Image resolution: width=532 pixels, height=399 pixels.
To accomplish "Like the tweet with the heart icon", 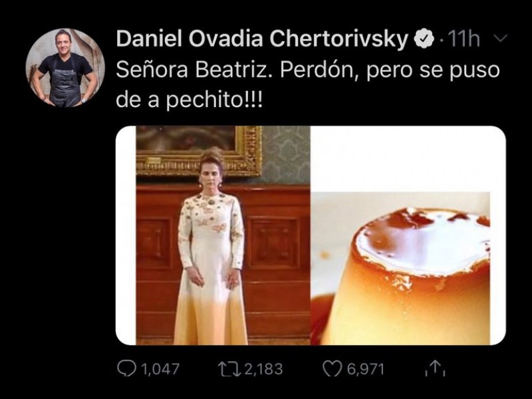I will 331,368.
